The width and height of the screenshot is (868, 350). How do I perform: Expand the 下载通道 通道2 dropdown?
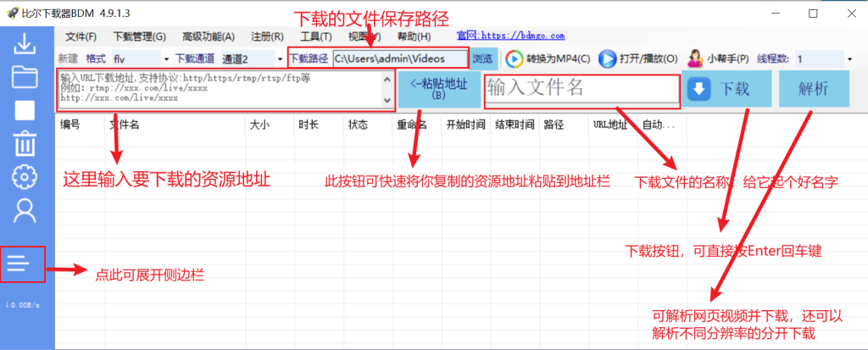[280, 58]
